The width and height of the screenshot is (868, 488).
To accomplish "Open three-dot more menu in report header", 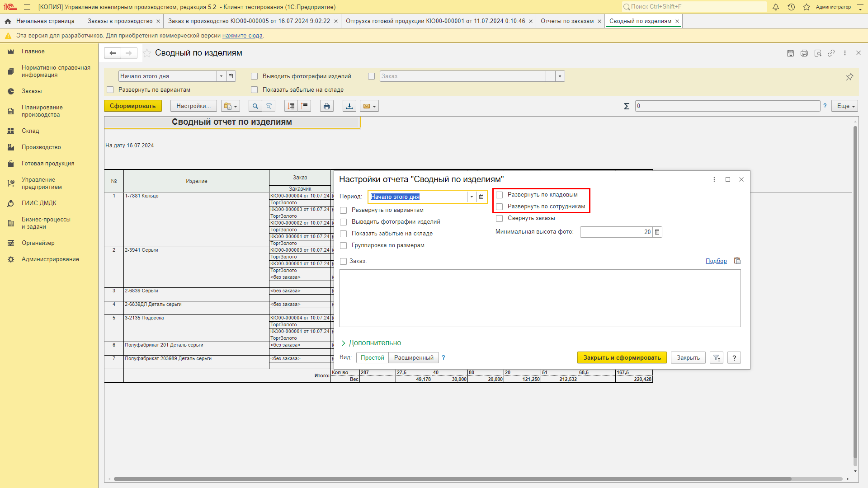I will pyautogui.click(x=844, y=53).
